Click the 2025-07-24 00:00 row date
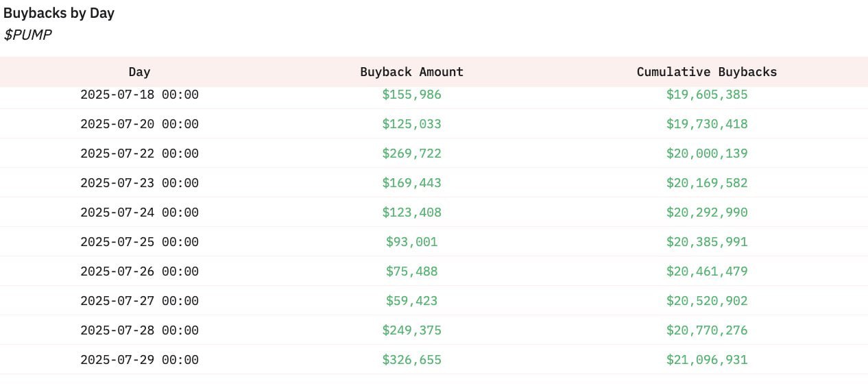The height and width of the screenshot is (388, 868). 139,213
